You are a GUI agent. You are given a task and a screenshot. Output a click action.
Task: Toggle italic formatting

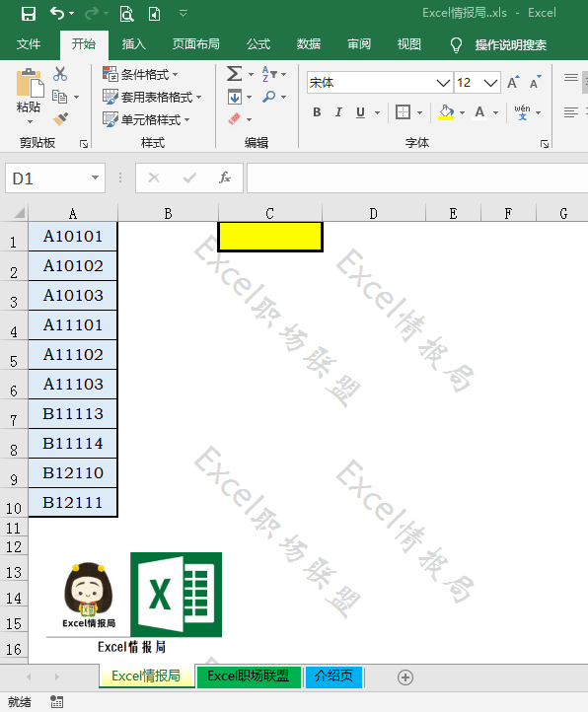338,112
